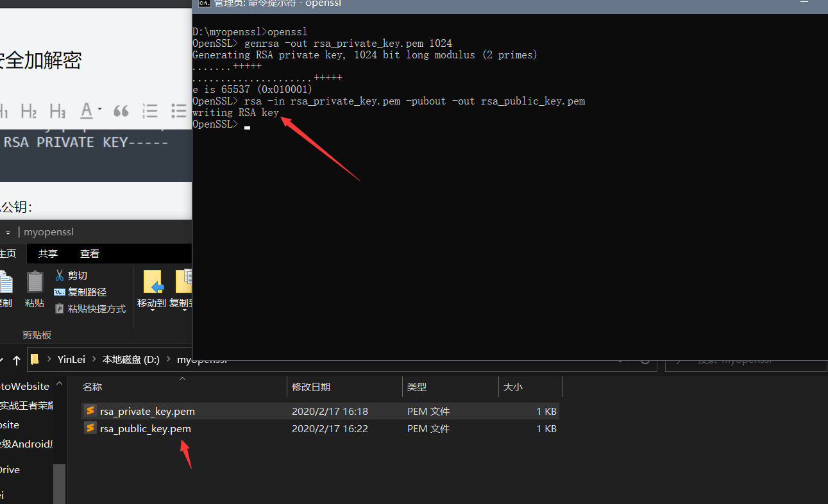Screen dimensions: 828x504
Task: Insert a blockquote with the quote icon
Action: 121,111
